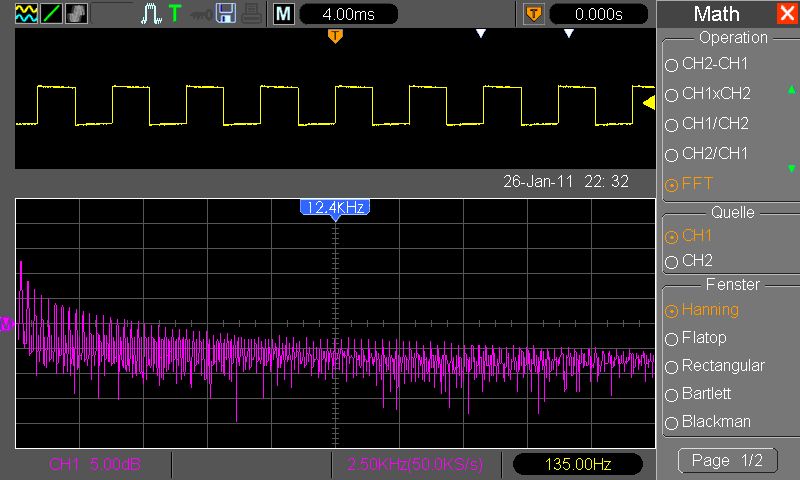Click the pulse waveform acquisition icon
Screen dimensions: 800x480
click(x=151, y=14)
